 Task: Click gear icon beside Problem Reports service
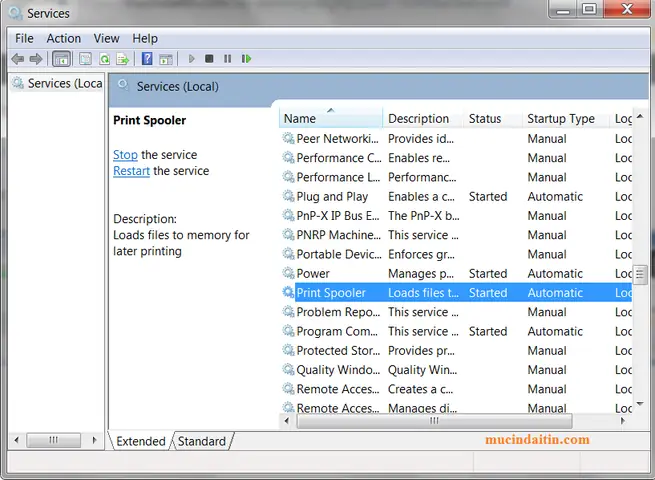pos(288,311)
